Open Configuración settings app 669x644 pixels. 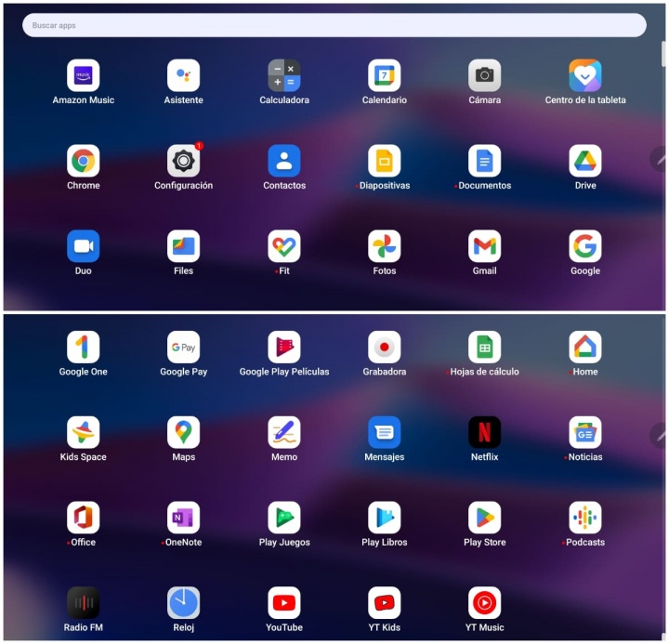(x=183, y=161)
